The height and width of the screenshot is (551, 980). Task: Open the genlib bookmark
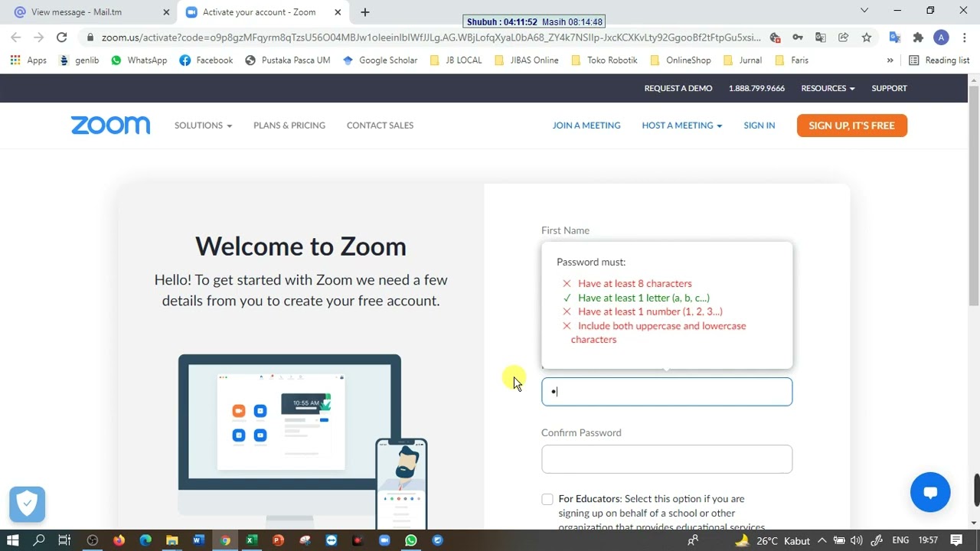pyautogui.click(x=79, y=60)
